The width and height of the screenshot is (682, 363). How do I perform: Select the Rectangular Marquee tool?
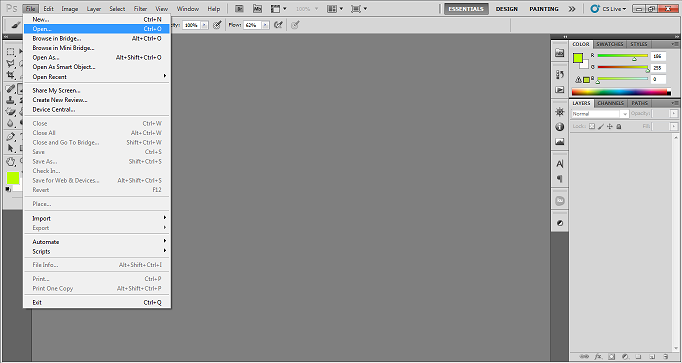pyautogui.click(x=10, y=52)
